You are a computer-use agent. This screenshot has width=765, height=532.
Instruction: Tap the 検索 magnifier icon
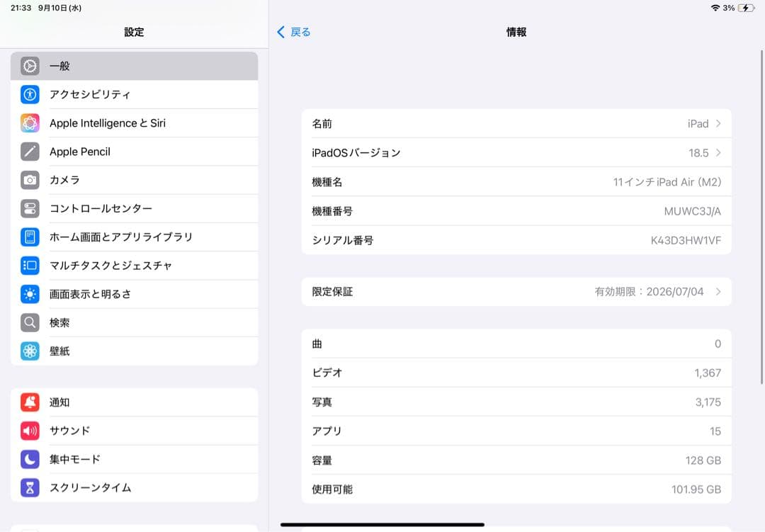[28, 322]
